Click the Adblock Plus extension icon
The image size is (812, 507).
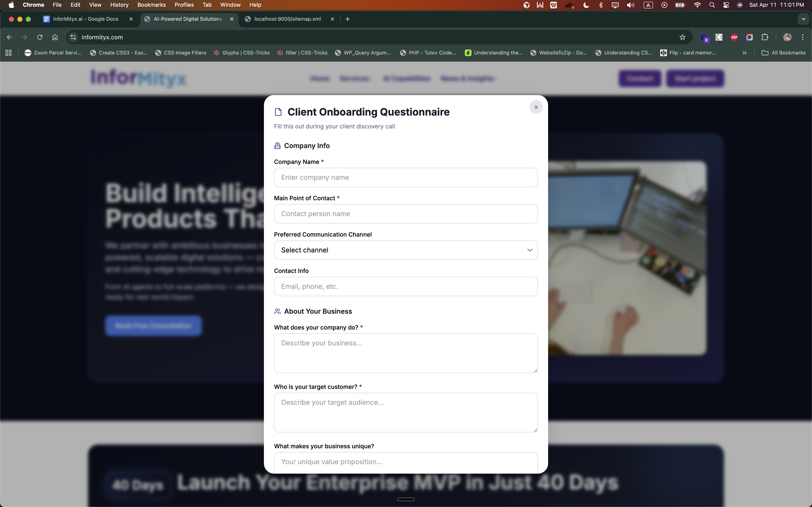(734, 37)
